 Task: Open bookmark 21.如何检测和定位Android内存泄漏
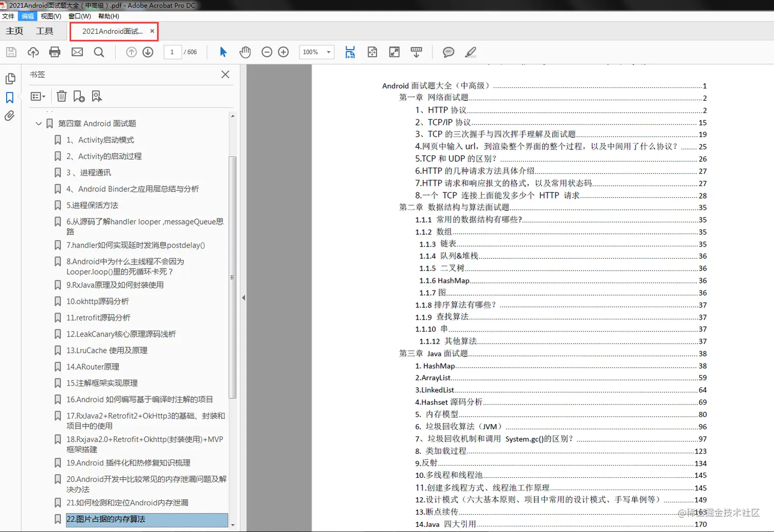pyautogui.click(x=127, y=503)
